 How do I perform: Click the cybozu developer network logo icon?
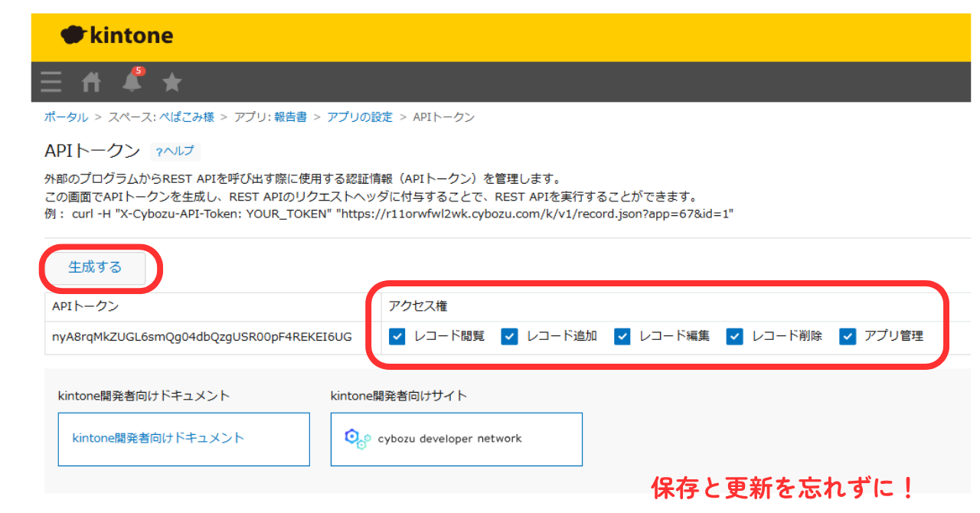click(x=358, y=439)
